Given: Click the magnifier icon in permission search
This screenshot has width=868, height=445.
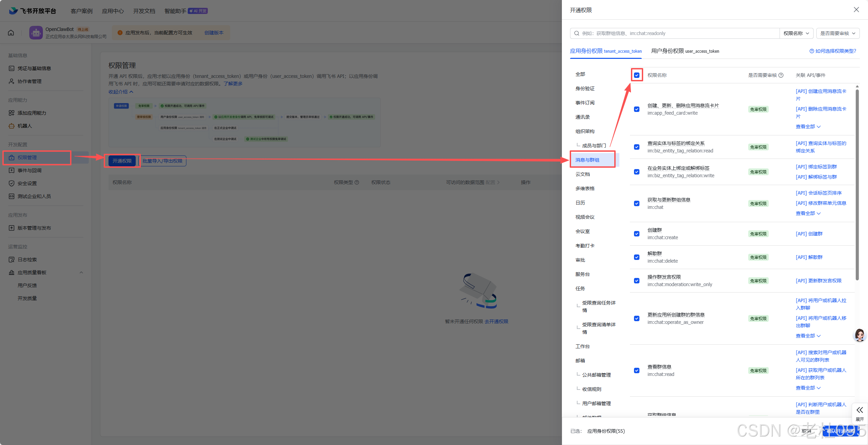Looking at the screenshot, I should [x=577, y=33].
